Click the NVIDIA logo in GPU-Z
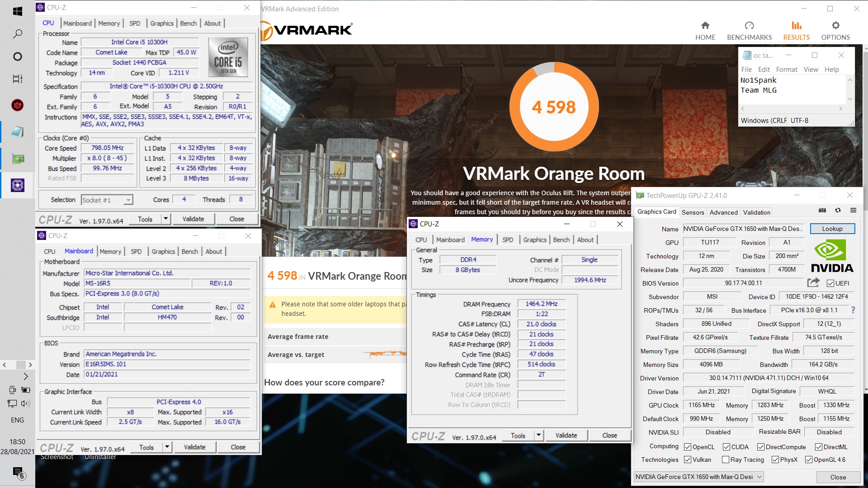Image resolution: width=868 pixels, height=488 pixels. pos(832,256)
